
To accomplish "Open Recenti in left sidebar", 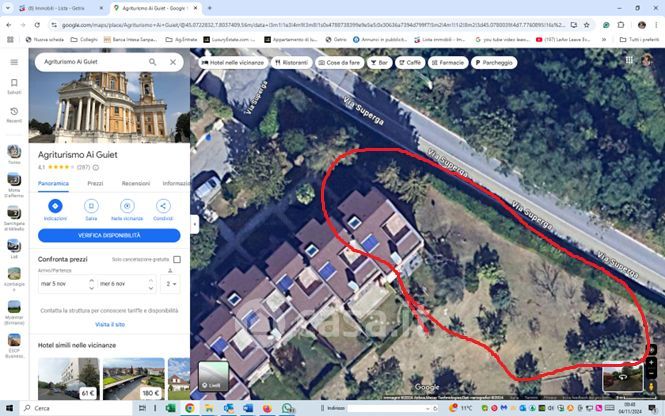I will [14, 114].
